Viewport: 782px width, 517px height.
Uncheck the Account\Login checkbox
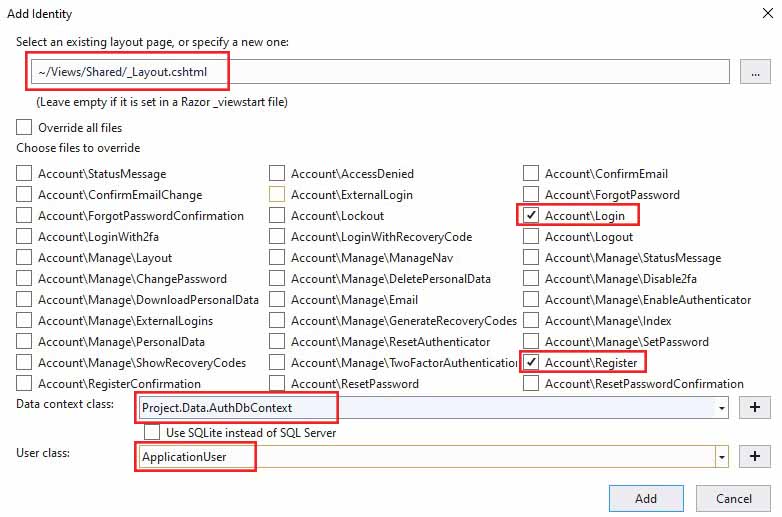click(x=531, y=215)
